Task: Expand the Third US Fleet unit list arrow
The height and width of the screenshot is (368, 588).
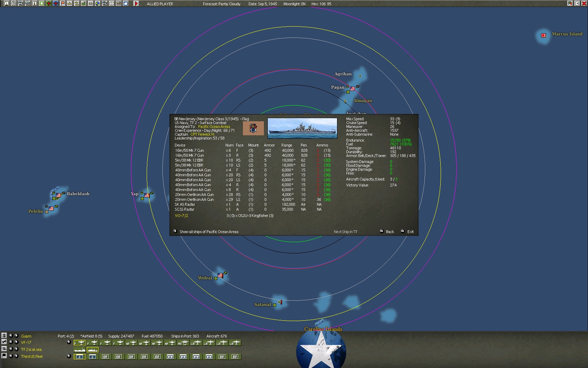Action: point(69,356)
